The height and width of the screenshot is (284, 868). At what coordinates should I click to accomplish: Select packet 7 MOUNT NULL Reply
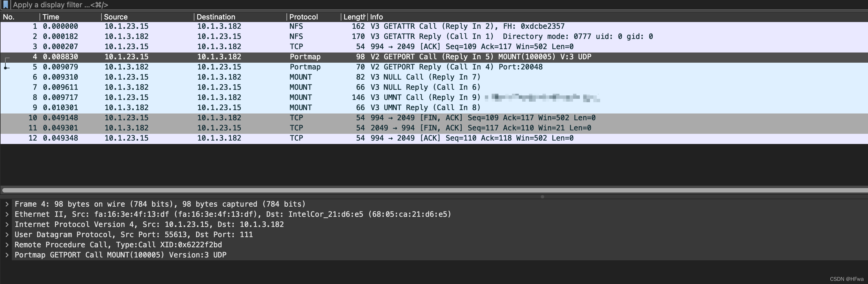point(434,87)
